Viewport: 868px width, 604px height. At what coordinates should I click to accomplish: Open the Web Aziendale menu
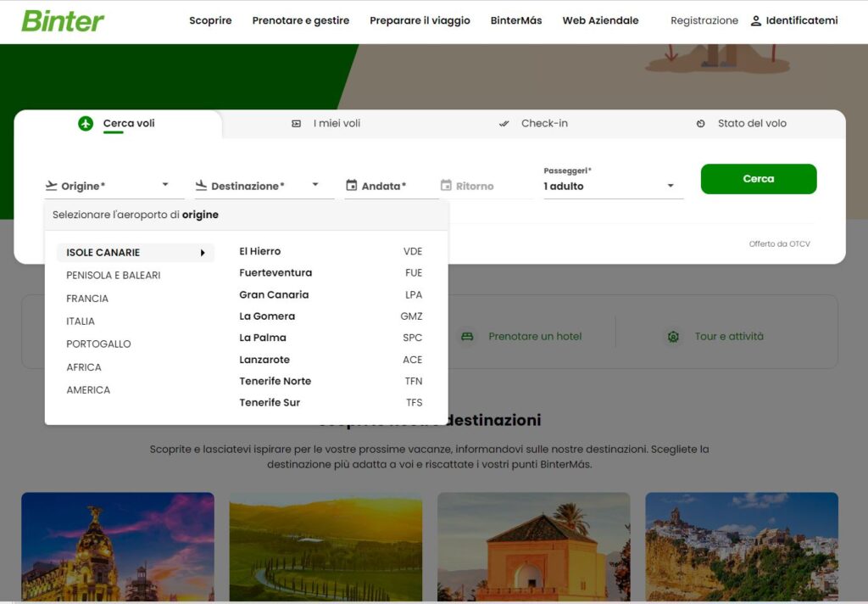pos(600,20)
